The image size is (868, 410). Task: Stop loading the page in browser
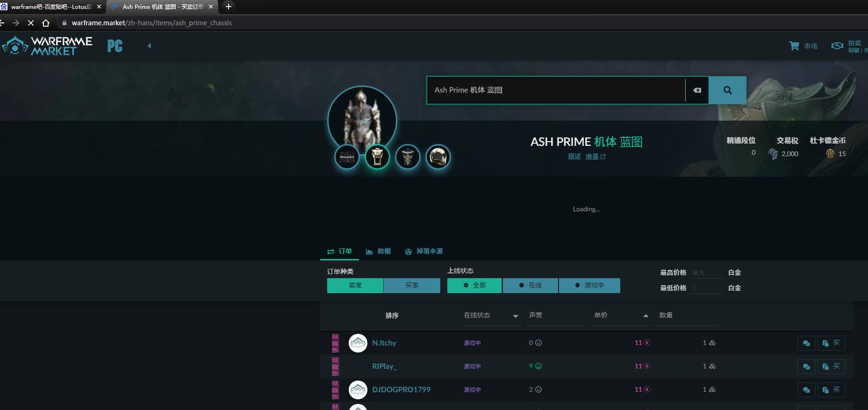coord(31,22)
